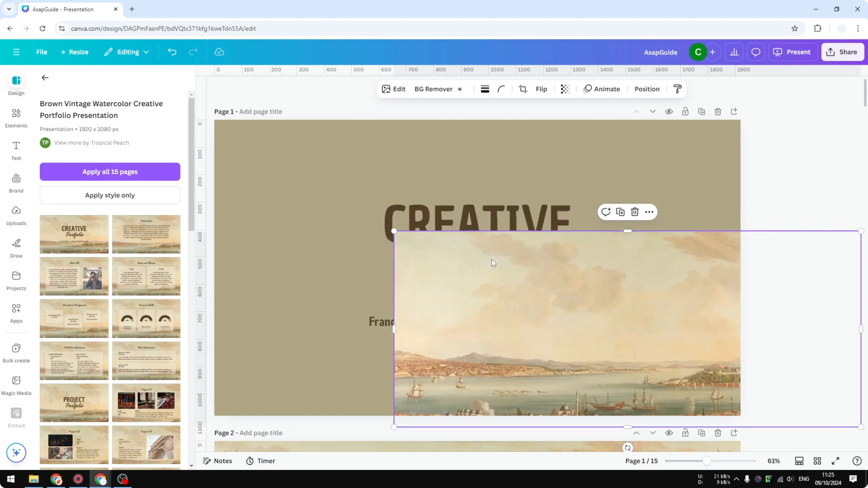Click Page 1 title input field
The height and width of the screenshot is (488, 868).
(x=261, y=112)
